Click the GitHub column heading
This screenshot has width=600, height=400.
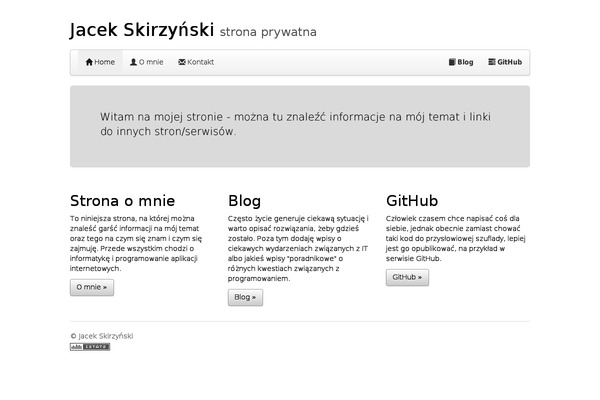point(412,201)
